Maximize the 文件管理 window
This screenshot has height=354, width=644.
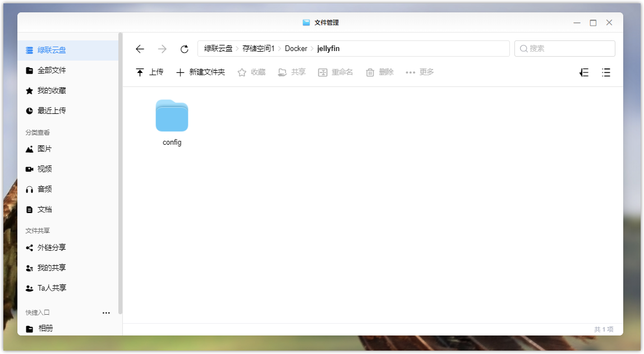(593, 23)
